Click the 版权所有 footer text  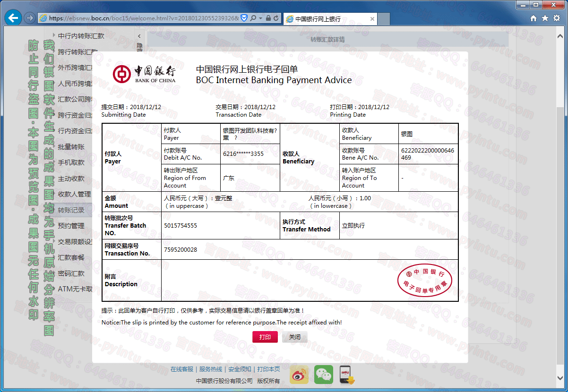pyautogui.click(x=268, y=381)
